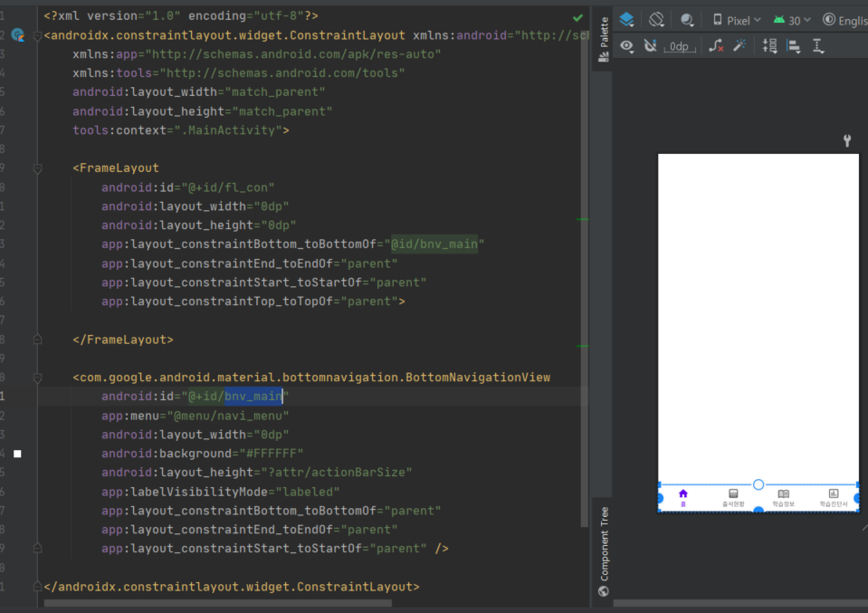The height and width of the screenshot is (613, 868).
Task: Click the wrench icon above the preview
Action: (x=847, y=140)
